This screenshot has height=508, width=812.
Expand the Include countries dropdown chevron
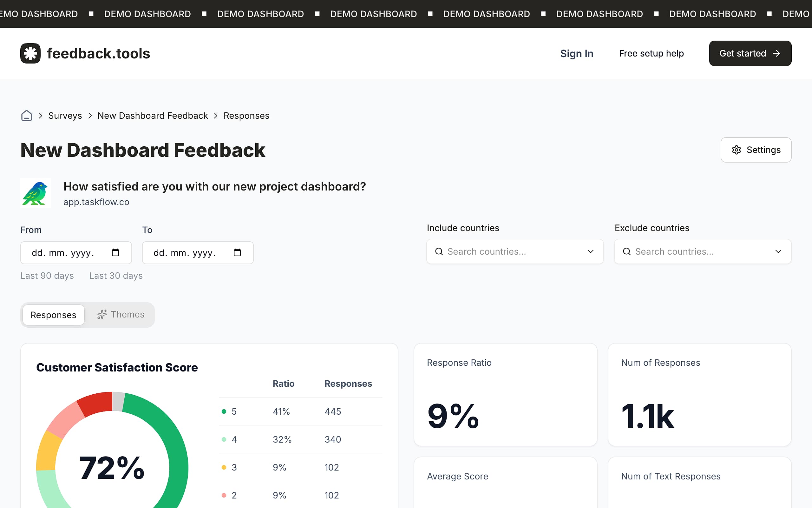pos(591,251)
